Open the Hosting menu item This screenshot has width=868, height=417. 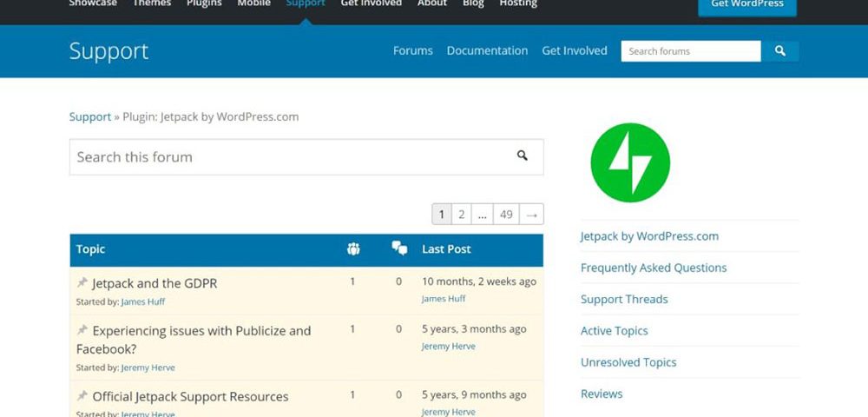click(518, 3)
